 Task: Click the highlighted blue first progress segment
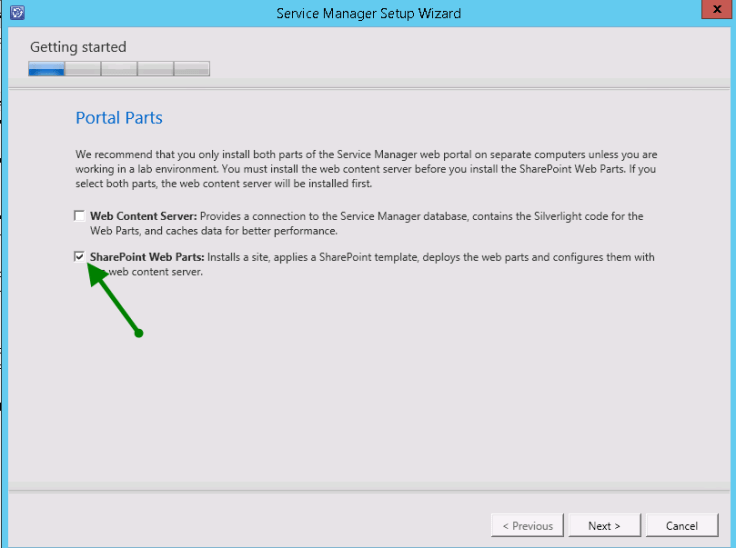47,69
